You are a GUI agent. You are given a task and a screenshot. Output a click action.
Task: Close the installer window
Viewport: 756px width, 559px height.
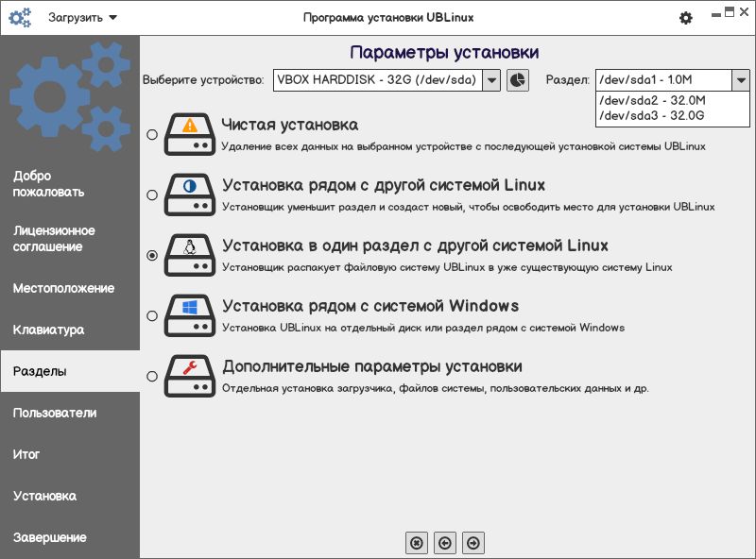coord(744,12)
